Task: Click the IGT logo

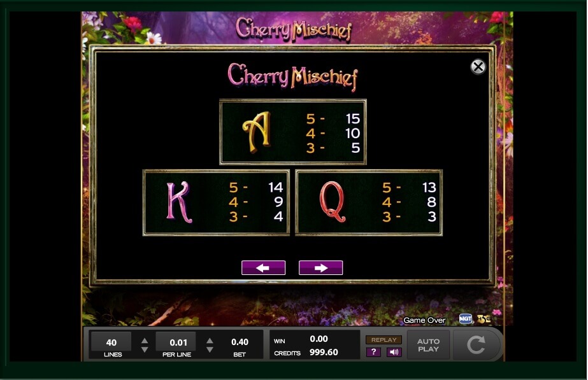Action: click(x=466, y=319)
